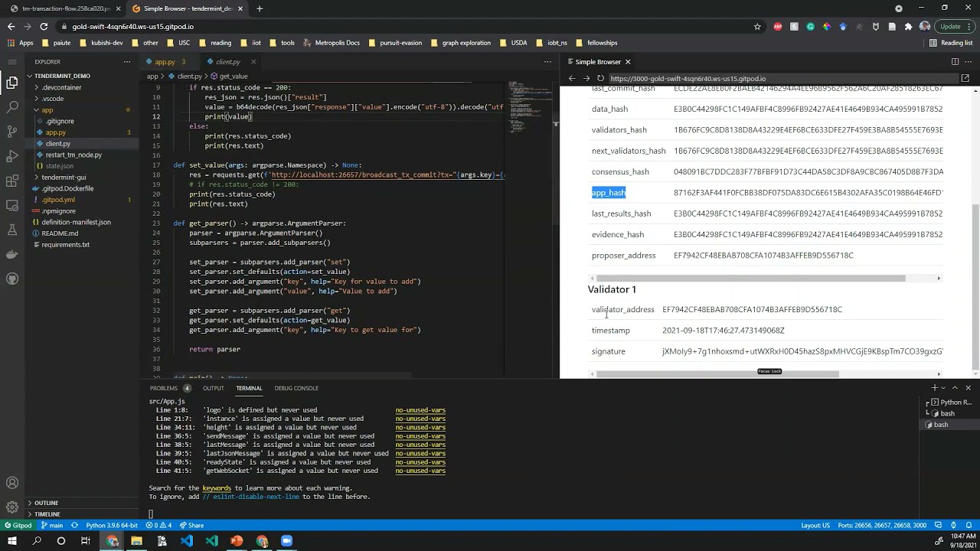Select Python 3.9.6 64-bit interpreter
This screenshot has width=980, height=551.
click(112, 526)
